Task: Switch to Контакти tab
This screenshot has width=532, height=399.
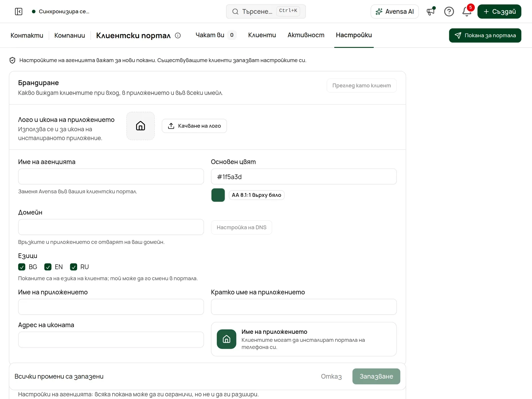Action: [27, 35]
